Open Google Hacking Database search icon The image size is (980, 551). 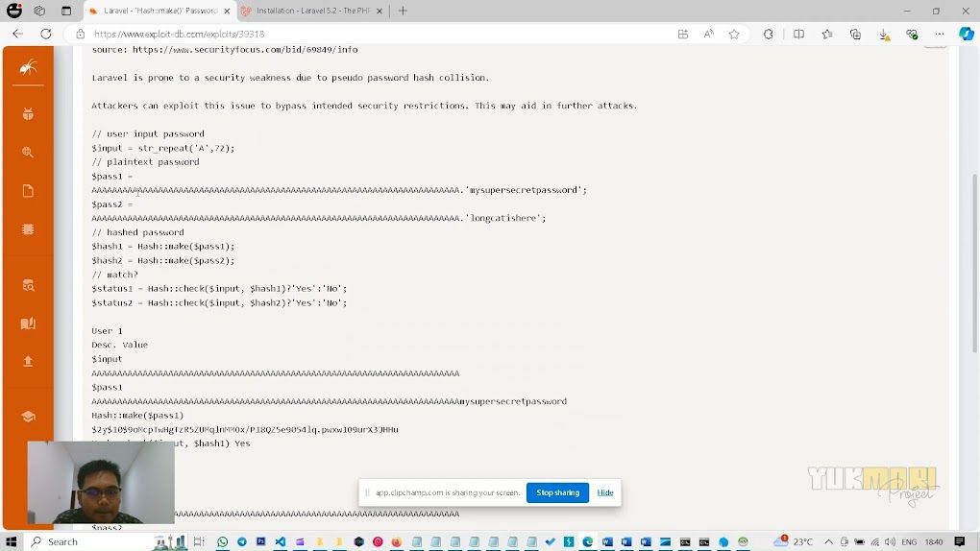28,152
